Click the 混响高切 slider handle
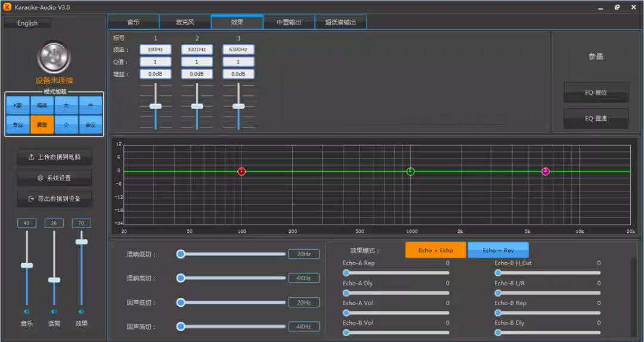This screenshot has width=644, height=342. click(x=180, y=278)
